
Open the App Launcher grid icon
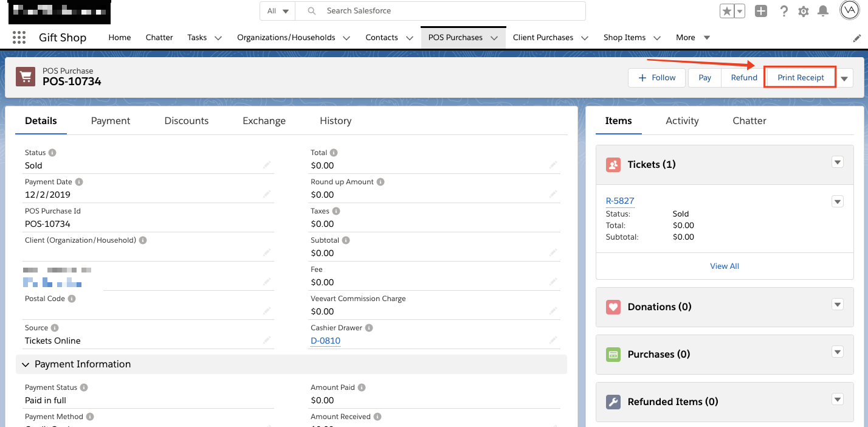coord(19,38)
